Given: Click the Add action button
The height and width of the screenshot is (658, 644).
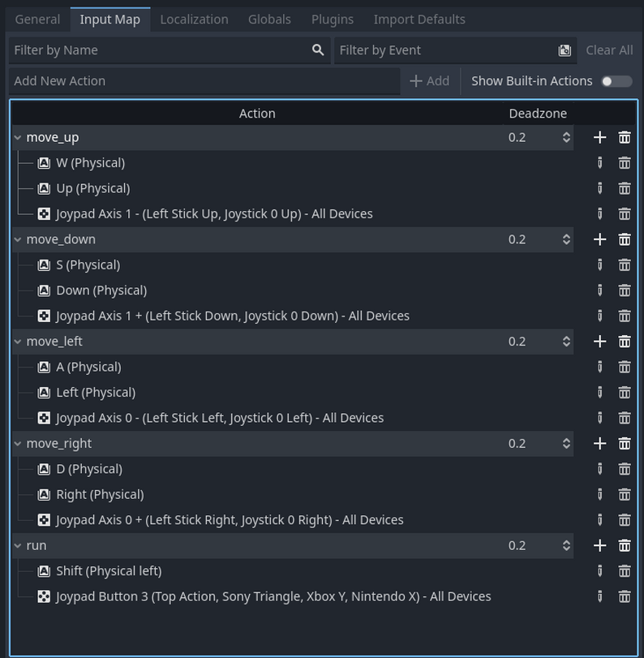Looking at the screenshot, I should [x=429, y=81].
